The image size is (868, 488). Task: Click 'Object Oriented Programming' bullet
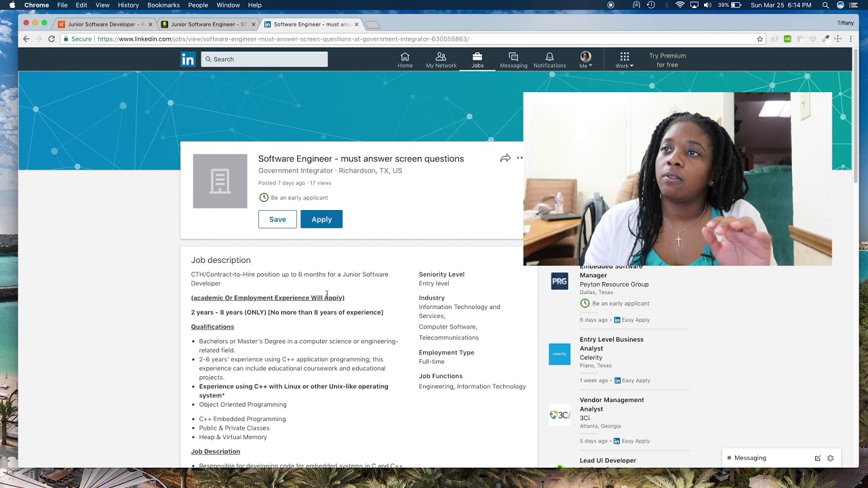(x=243, y=405)
